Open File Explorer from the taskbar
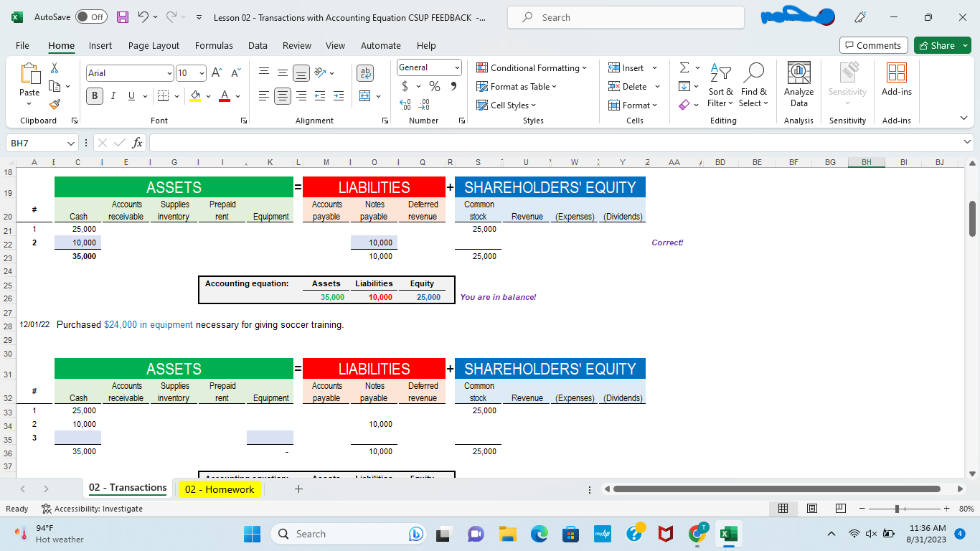Viewport: 980px width, 551px height. point(508,534)
